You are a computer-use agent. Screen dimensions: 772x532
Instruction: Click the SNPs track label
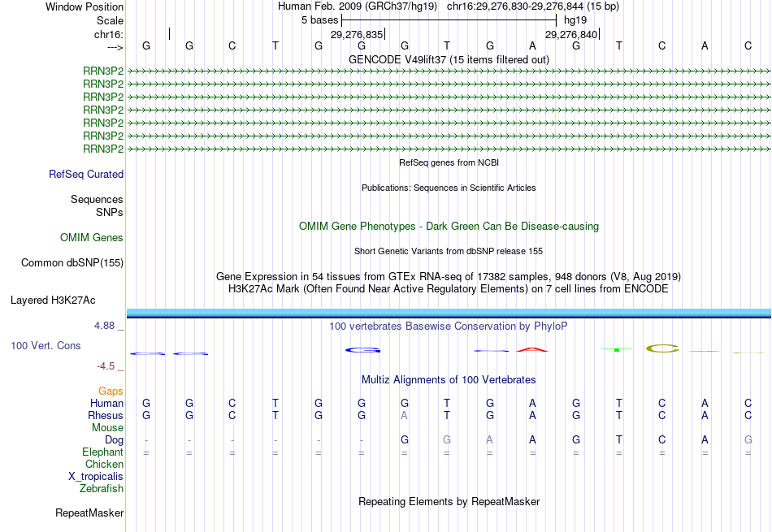(110, 212)
